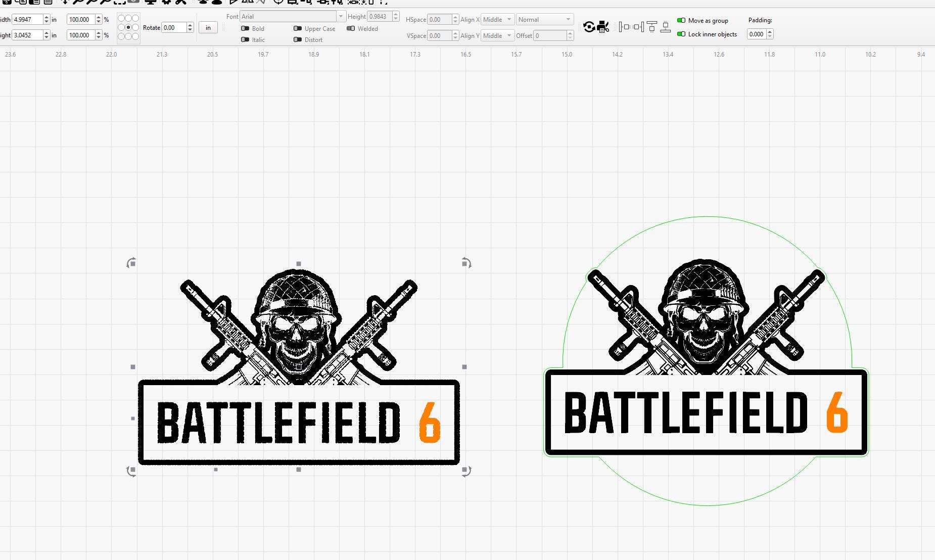
Task: Select the bottom-left anchor point radio button
Action: click(x=121, y=36)
